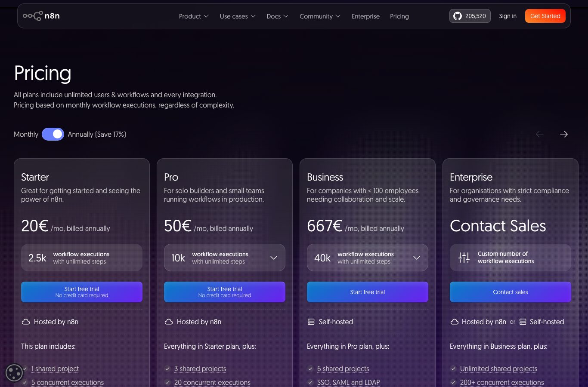Click the Business plan title
Viewport: 588px width, 387px height.
(325, 177)
